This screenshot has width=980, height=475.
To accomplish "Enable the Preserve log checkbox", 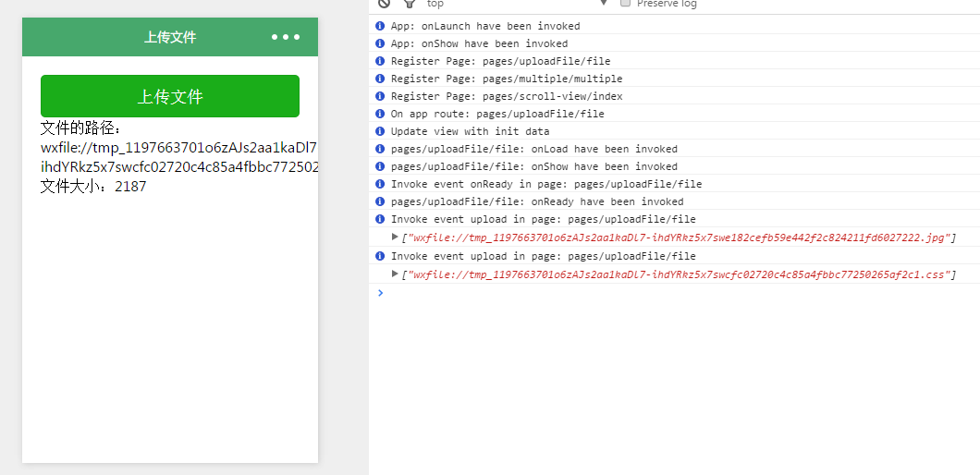I will point(625,3).
